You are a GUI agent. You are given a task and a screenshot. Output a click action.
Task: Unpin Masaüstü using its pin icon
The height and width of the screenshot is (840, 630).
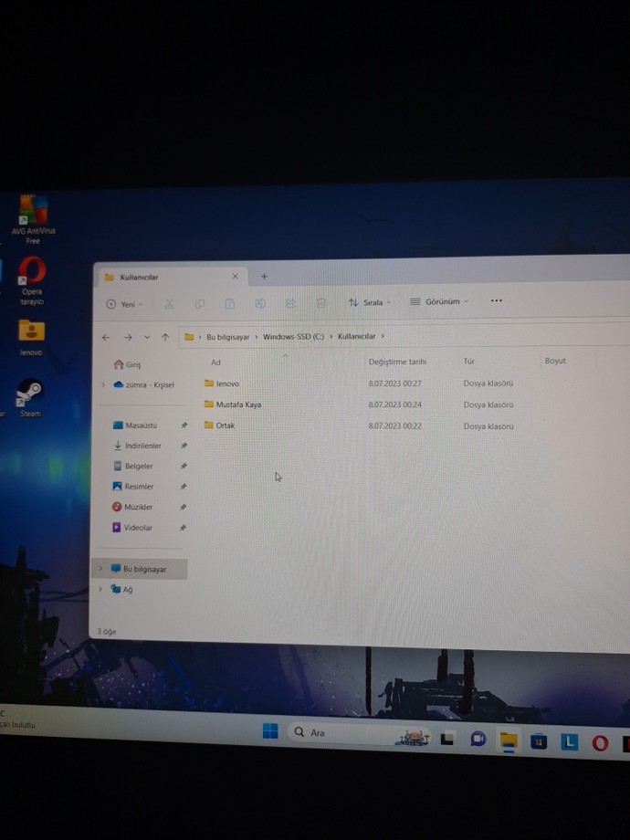(x=184, y=425)
